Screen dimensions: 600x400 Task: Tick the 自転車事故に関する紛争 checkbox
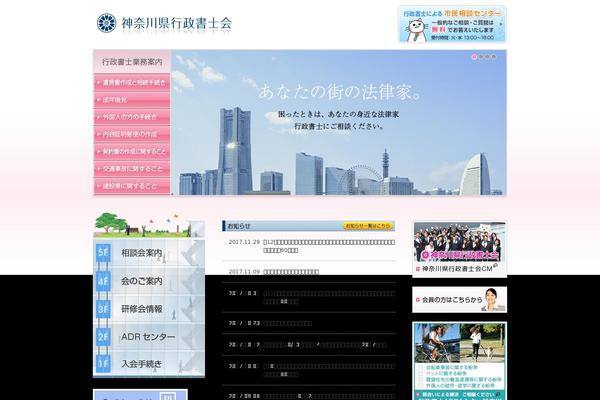[420, 367]
